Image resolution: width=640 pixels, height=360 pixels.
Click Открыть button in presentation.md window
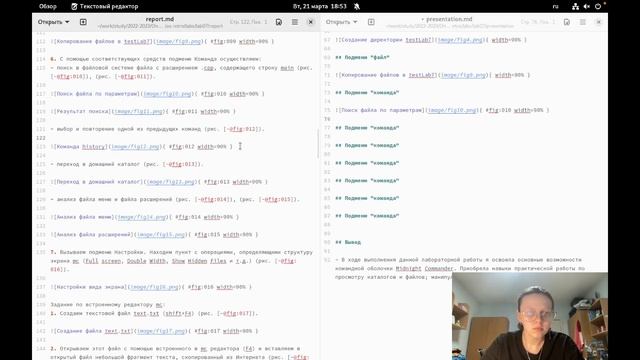338,22
